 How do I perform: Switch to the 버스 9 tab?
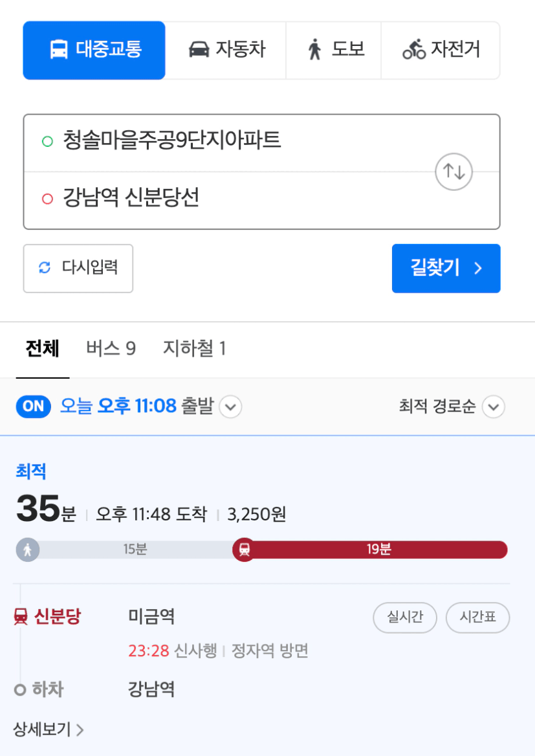coord(111,348)
